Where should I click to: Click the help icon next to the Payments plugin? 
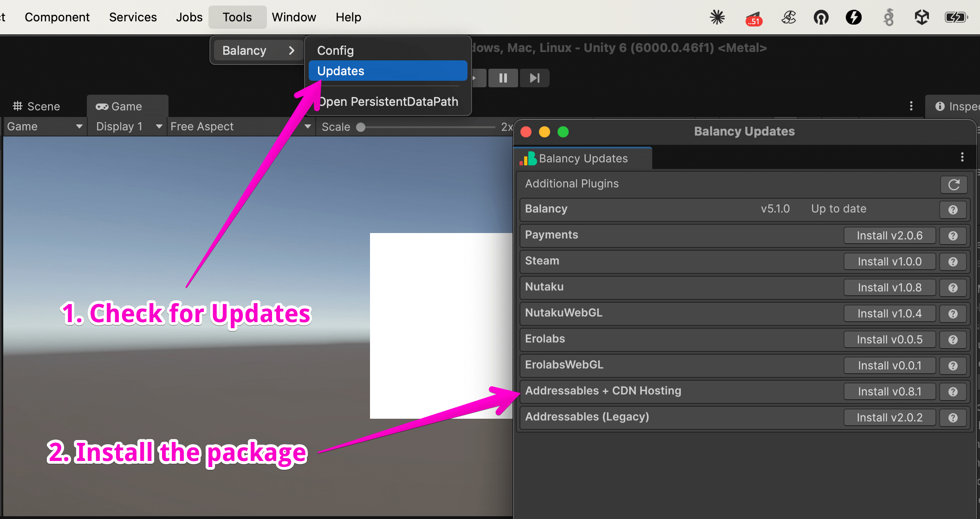(x=953, y=235)
